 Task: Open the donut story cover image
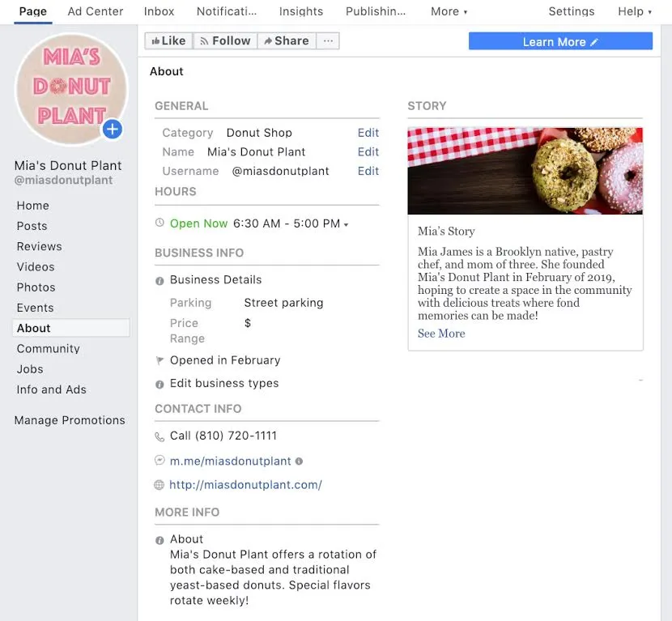(x=525, y=171)
